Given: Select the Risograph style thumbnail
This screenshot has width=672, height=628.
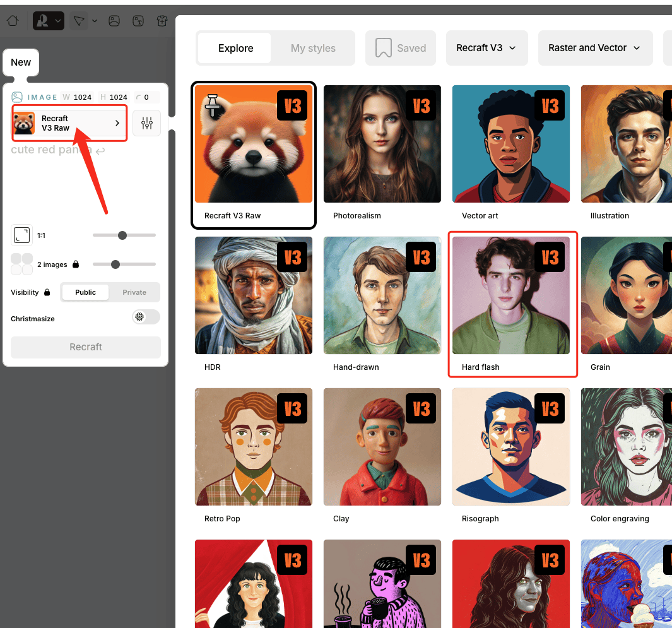Looking at the screenshot, I should pyautogui.click(x=511, y=447).
